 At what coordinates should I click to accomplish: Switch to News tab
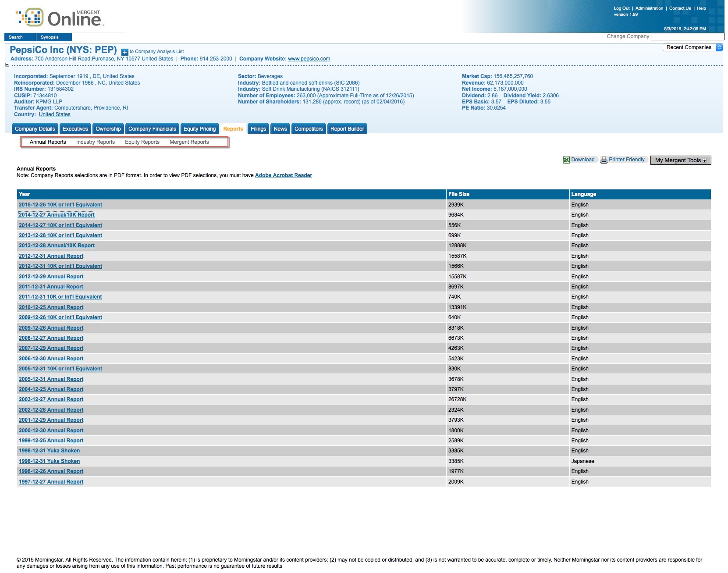[281, 129]
